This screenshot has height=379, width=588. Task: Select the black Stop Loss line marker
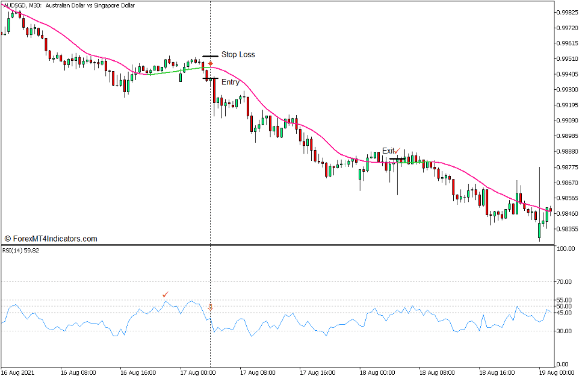210,56
